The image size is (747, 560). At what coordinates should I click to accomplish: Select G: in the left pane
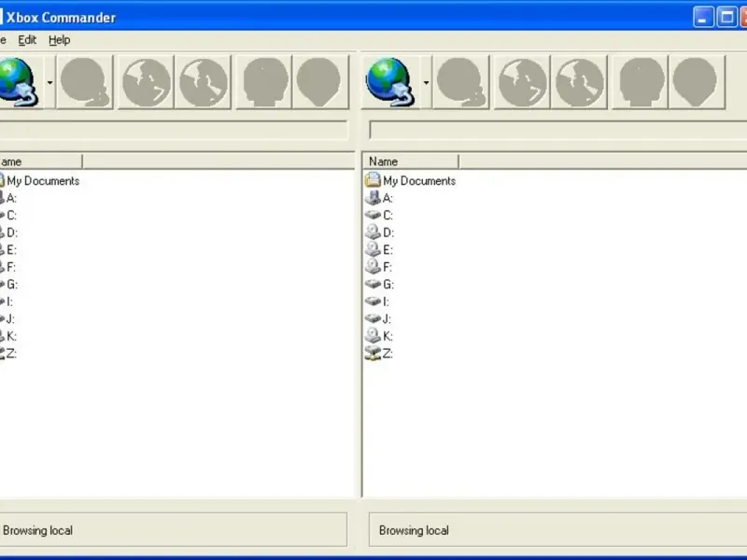[8, 285]
